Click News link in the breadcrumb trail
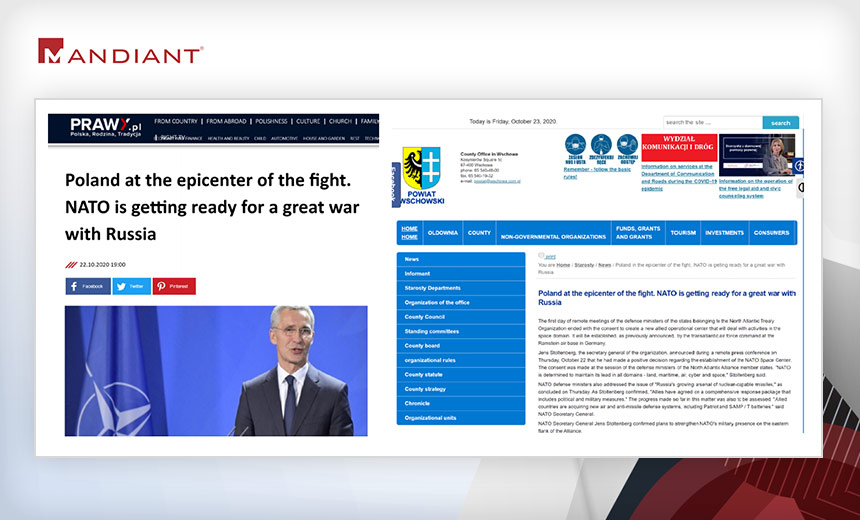Screen dimensions: 860x520 coord(604,265)
